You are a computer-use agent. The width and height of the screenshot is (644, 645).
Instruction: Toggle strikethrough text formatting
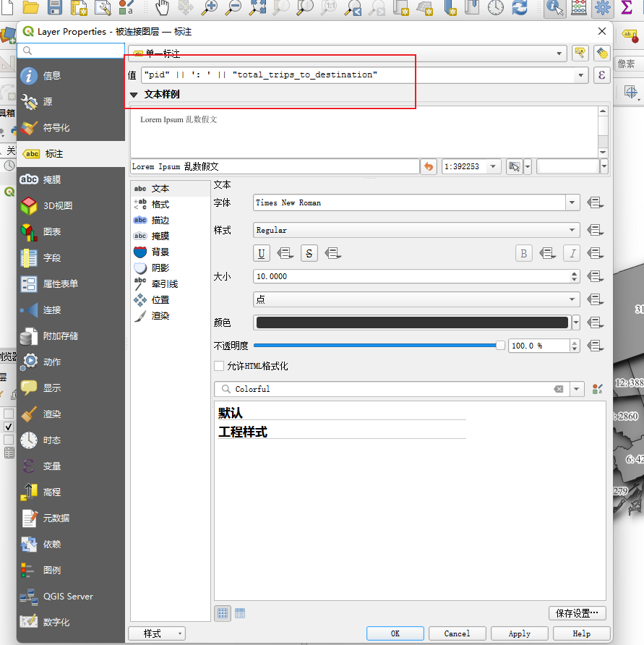(x=309, y=253)
